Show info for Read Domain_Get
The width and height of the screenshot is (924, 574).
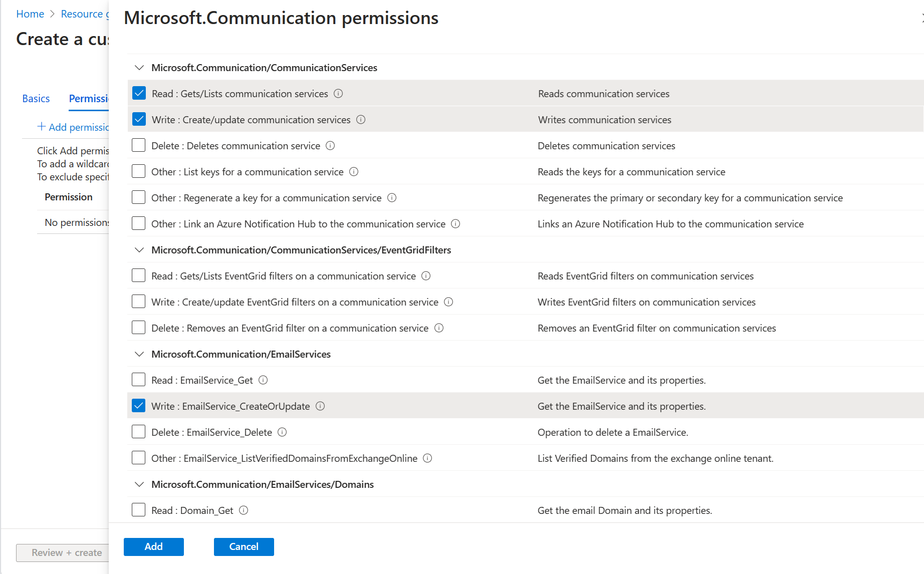[244, 510]
